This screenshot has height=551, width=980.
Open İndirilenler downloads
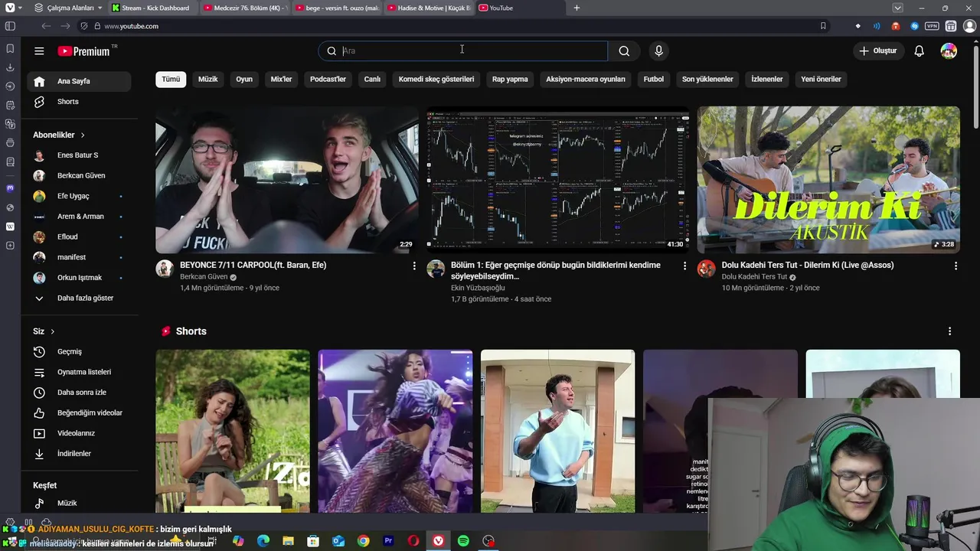tap(79, 454)
